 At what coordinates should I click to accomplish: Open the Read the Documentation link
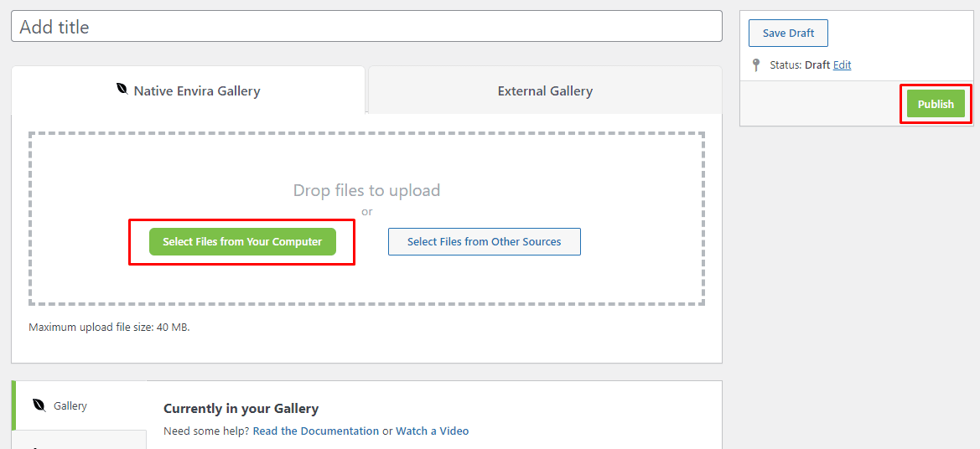click(x=315, y=431)
